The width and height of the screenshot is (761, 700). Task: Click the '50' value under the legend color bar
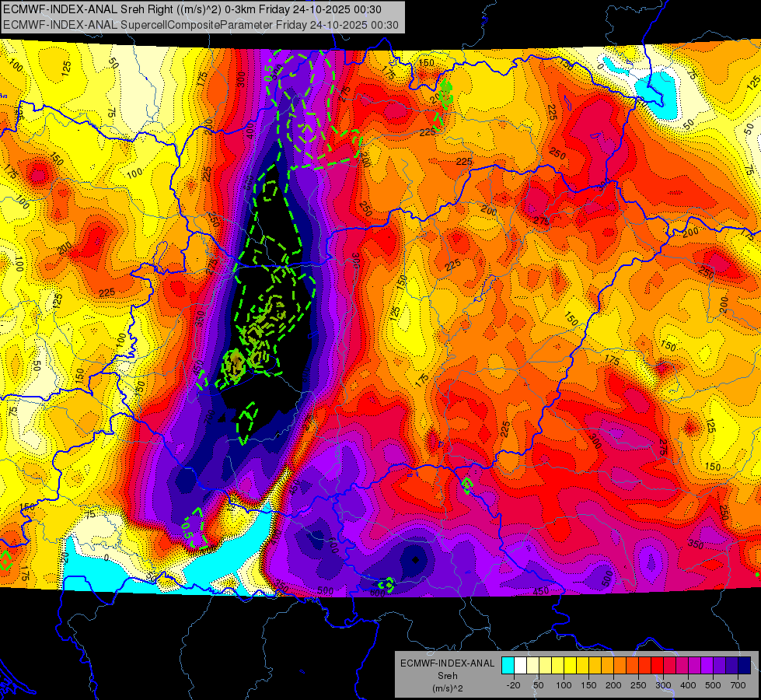[538, 685]
